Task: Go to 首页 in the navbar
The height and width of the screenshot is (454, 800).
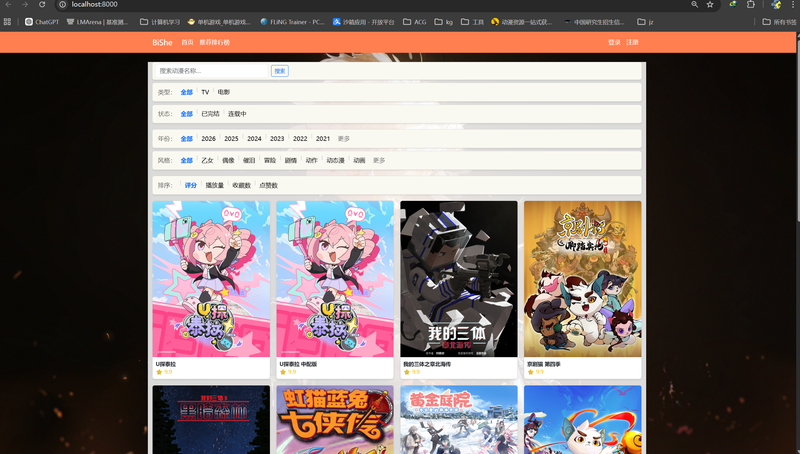Action: tap(187, 42)
